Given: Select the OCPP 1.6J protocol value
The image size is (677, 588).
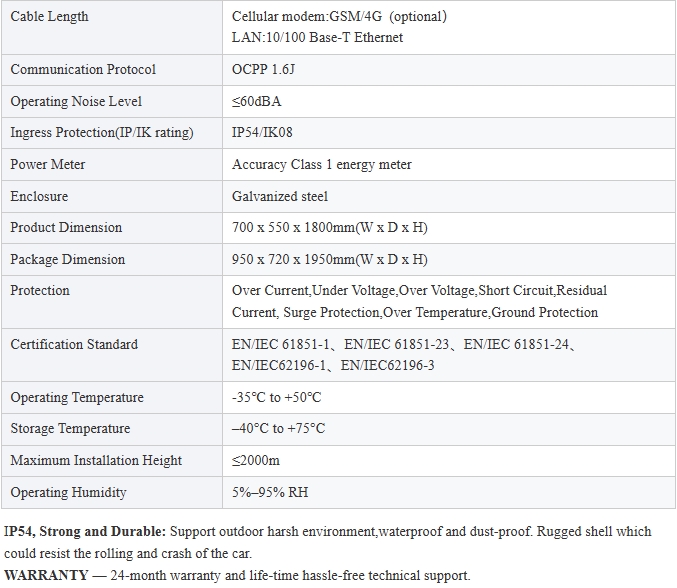Looking at the screenshot, I should (264, 70).
